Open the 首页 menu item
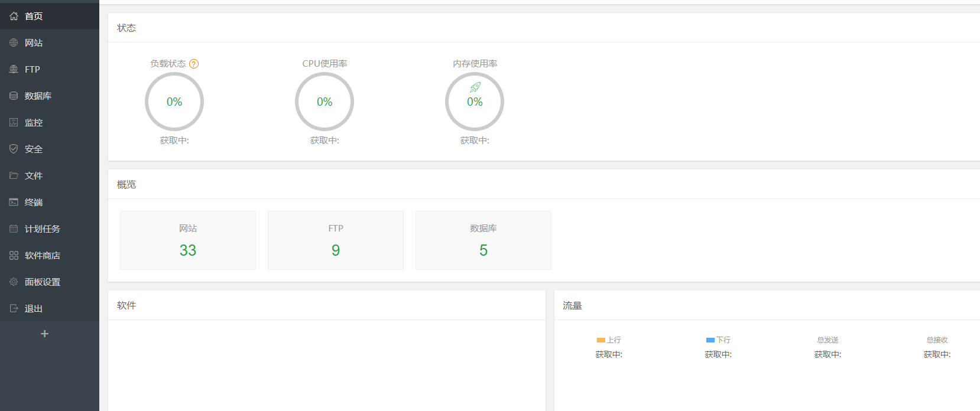Screen dimensions: 980x411 coord(50,16)
